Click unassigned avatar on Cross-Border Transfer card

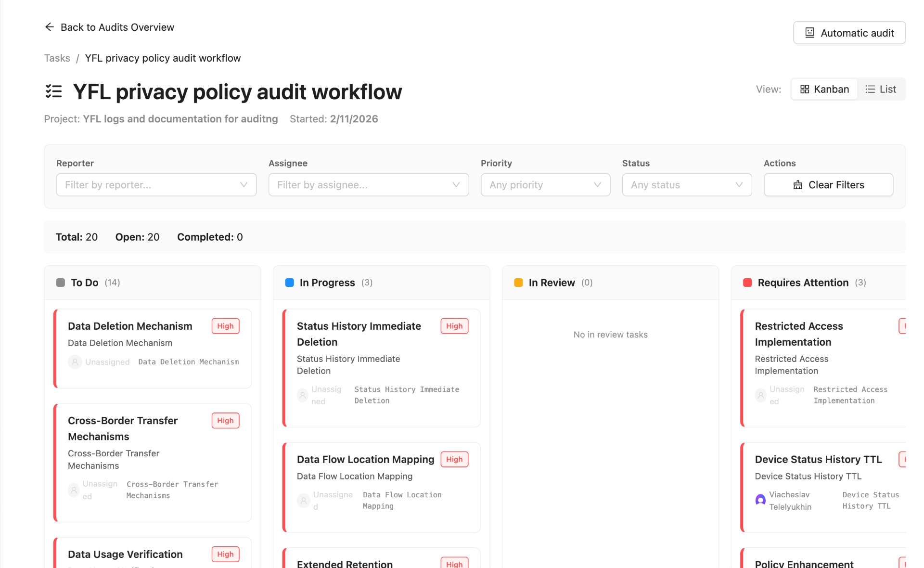[x=74, y=490]
